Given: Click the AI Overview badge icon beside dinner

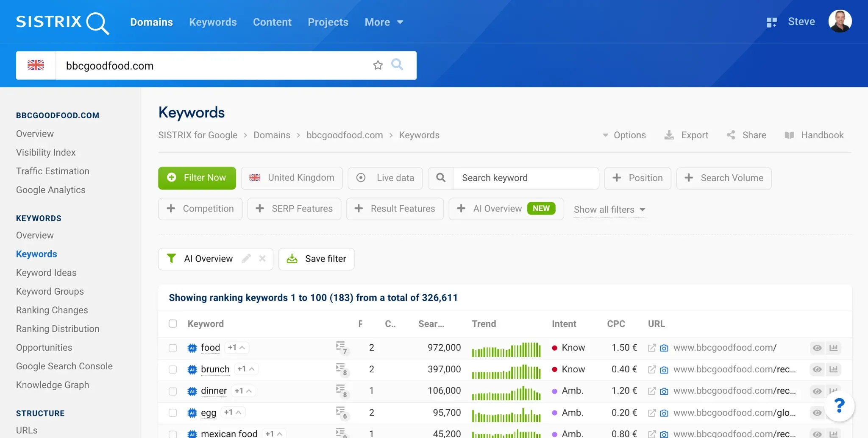Looking at the screenshot, I should tap(192, 391).
